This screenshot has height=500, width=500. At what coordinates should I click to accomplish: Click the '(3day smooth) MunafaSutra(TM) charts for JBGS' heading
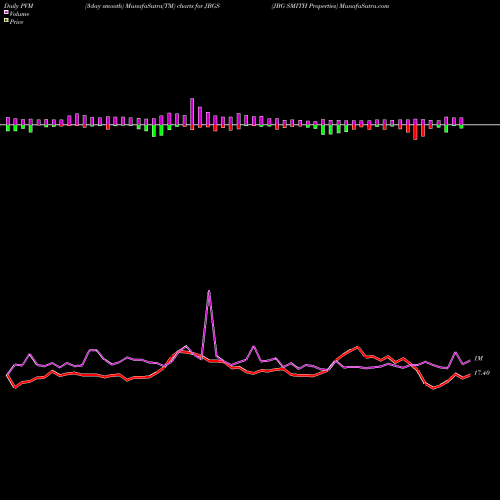tap(152, 6)
